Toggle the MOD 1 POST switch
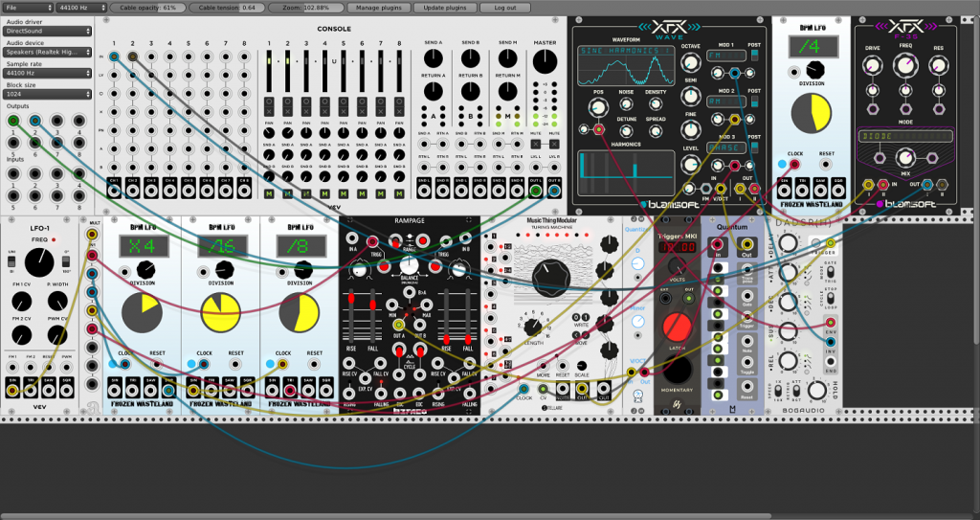 pos(754,56)
